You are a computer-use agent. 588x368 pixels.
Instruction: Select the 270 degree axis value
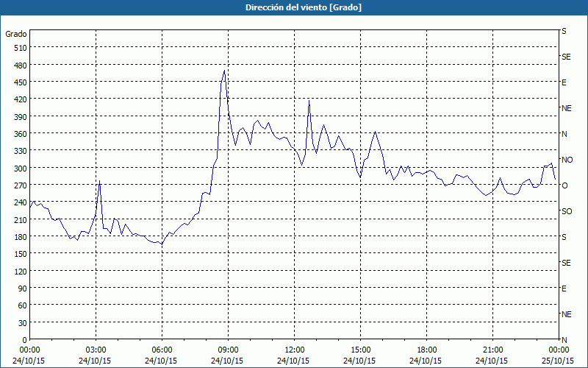tap(21, 185)
